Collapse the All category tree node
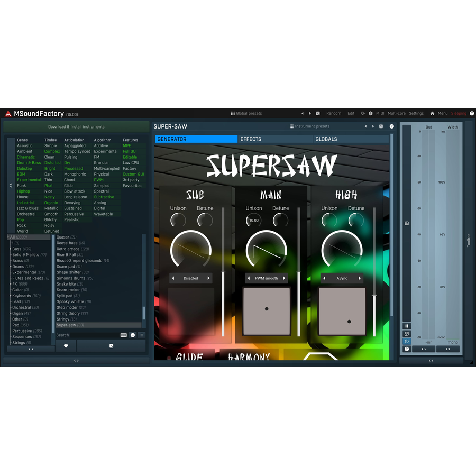The width and height of the screenshot is (476, 476). coord(8,237)
